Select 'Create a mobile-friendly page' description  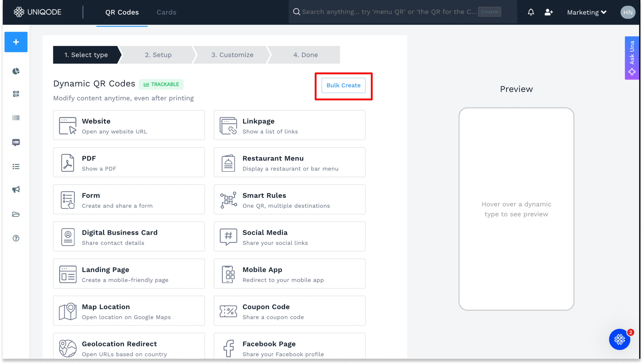(x=125, y=280)
